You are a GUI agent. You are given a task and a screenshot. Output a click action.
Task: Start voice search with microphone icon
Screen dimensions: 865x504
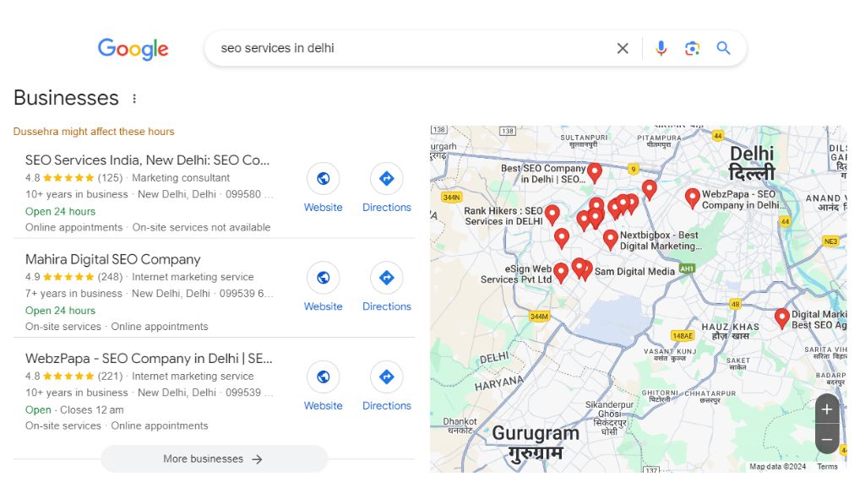click(661, 48)
